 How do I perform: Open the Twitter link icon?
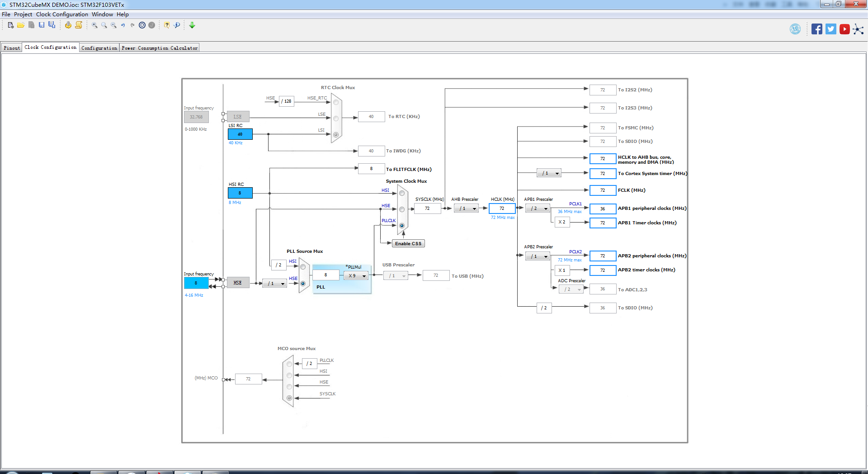(x=831, y=29)
